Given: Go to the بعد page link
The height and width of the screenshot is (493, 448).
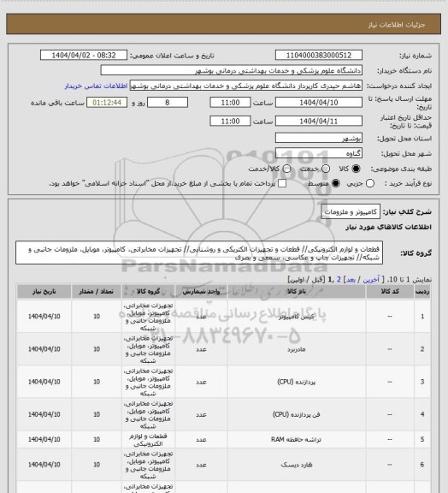Looking at the screenshot, I should tap(351, 280).
